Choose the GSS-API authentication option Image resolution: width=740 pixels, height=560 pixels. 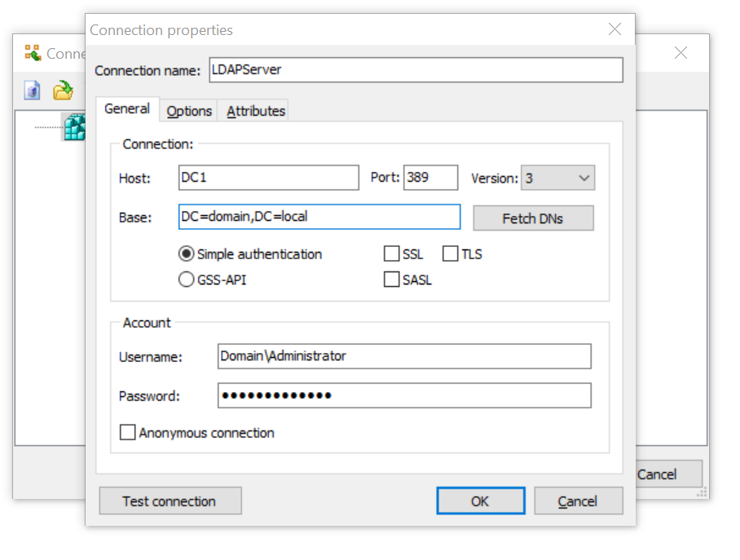[186, 280]
